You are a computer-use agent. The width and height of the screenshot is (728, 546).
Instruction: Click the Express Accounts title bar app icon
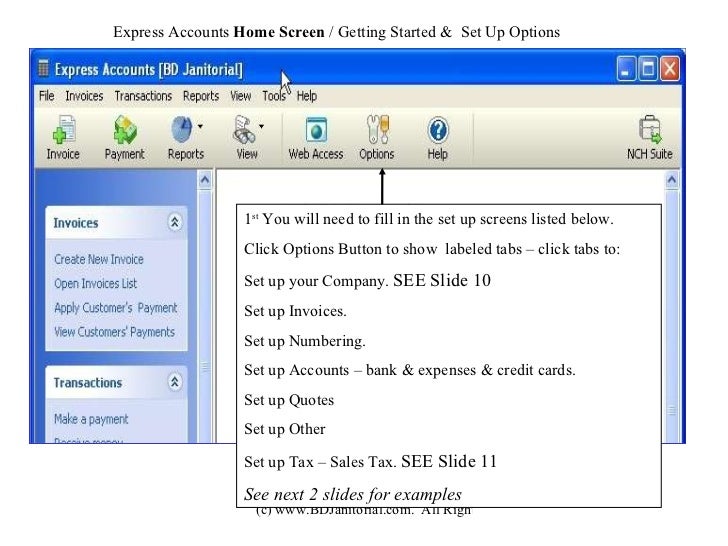(43, 68)
